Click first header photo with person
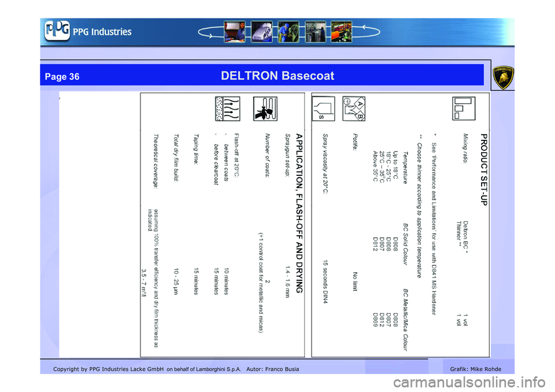This screenshot has width=555, height=392. point(234,32)
